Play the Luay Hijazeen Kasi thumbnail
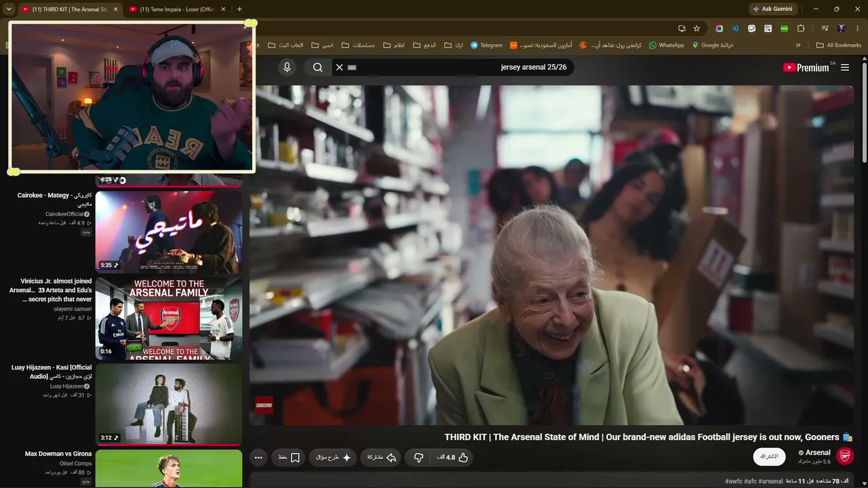The image size is (868, 488). [169, 404]
